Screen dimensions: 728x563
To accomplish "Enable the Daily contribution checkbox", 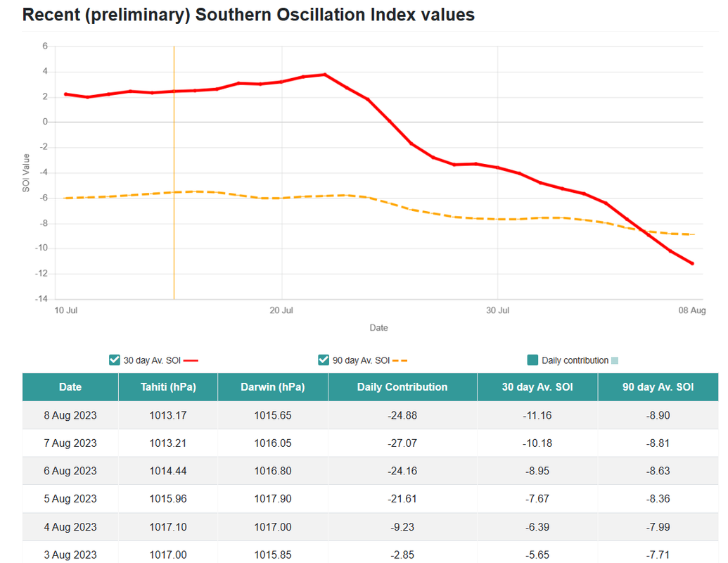I will pyautogui.click(x=533, y=360).
